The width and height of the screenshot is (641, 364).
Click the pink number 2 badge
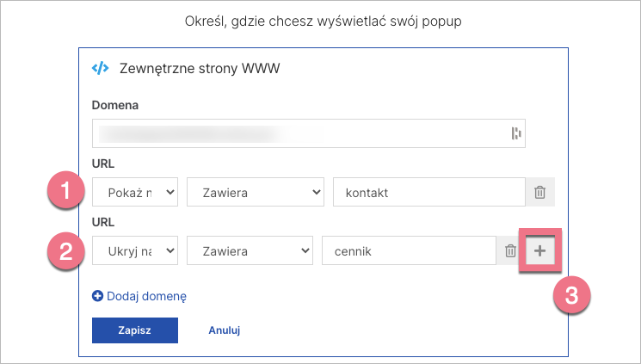click(67, 251)
